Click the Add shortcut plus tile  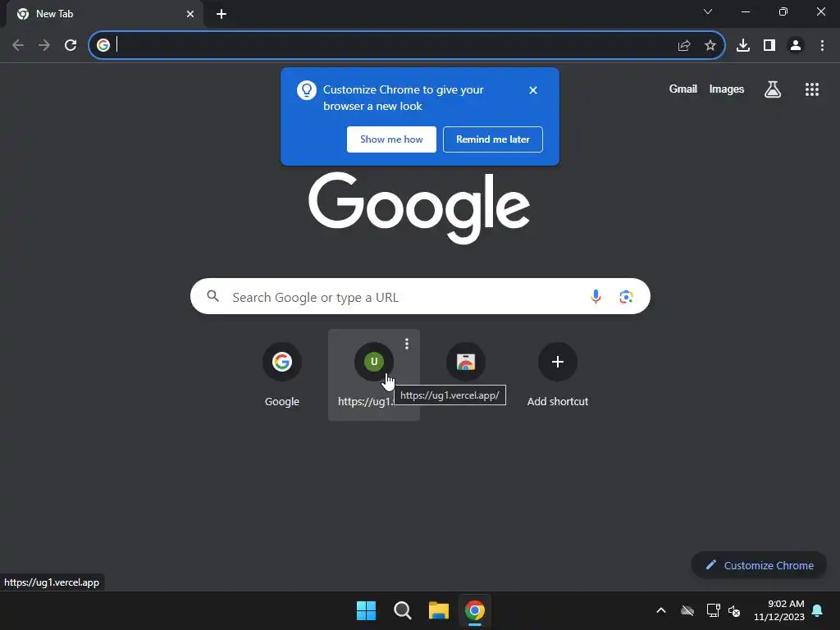coord(558,374)
